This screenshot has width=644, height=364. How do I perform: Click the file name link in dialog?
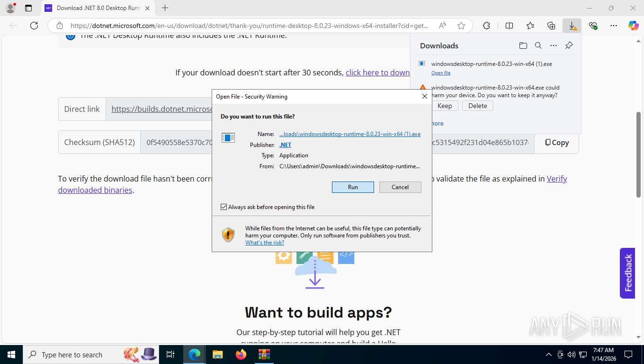(x=350, y=134)
